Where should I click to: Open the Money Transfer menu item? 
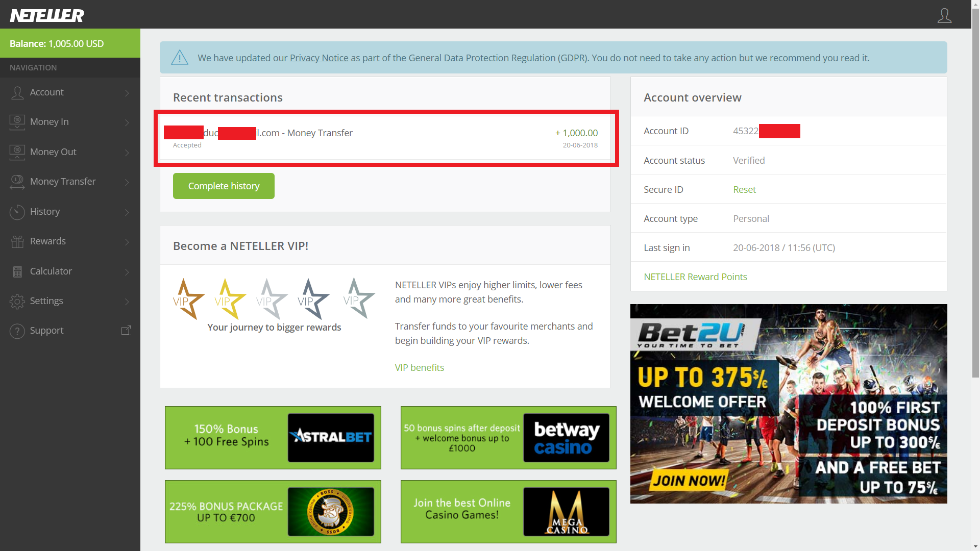coord(63,182)
